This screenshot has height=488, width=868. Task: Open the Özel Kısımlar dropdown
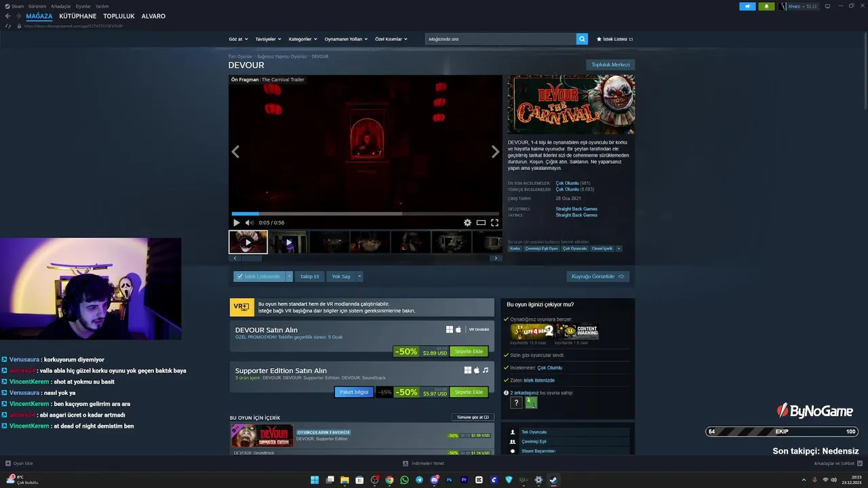point(391,39)
